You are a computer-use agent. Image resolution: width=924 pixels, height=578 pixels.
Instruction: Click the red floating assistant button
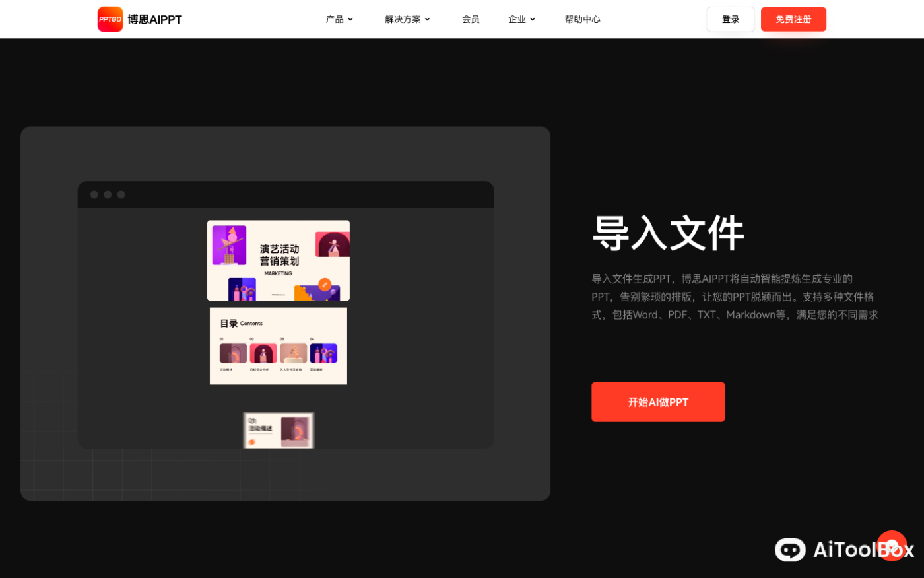892,546
